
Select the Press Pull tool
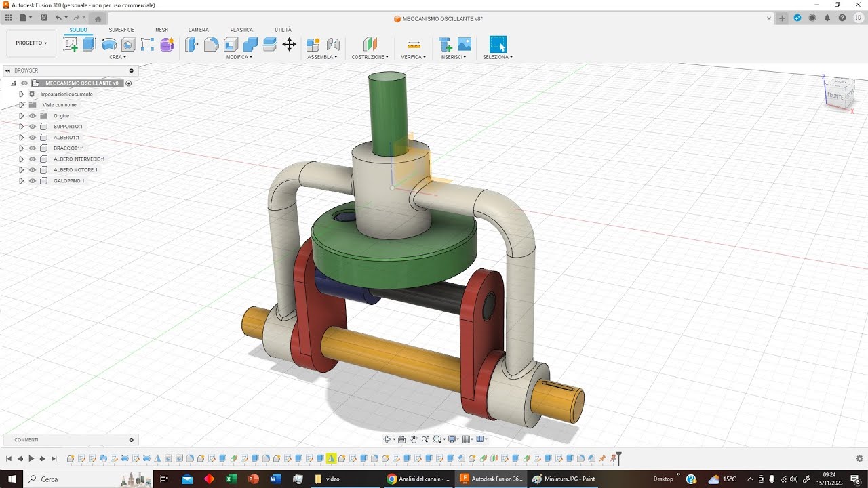192,45
